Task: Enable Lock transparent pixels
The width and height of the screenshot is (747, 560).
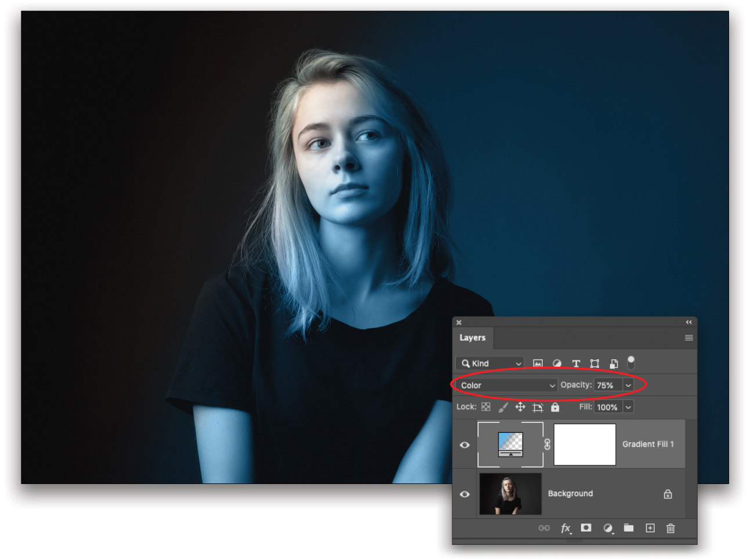Action: point(486,407)
